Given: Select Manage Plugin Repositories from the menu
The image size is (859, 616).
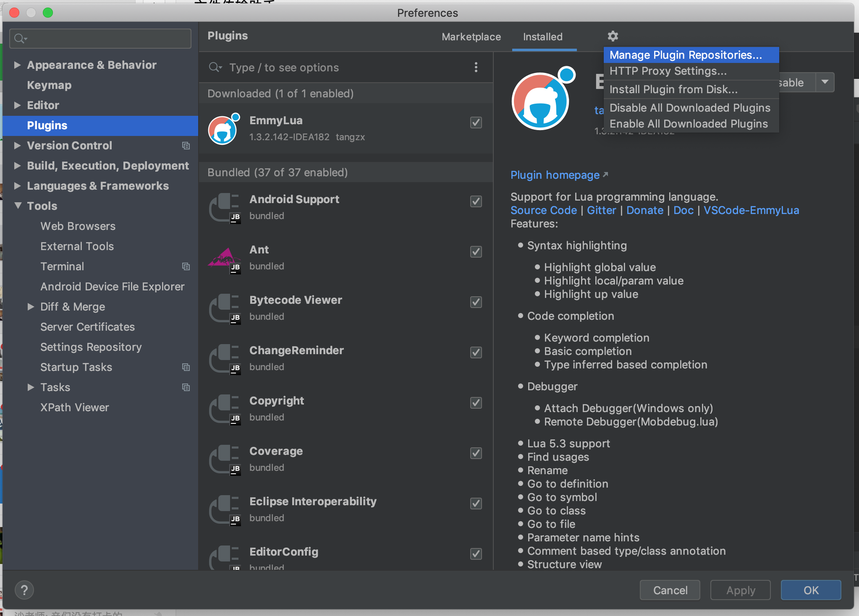Looking at the screenshot, I should 685,55.
